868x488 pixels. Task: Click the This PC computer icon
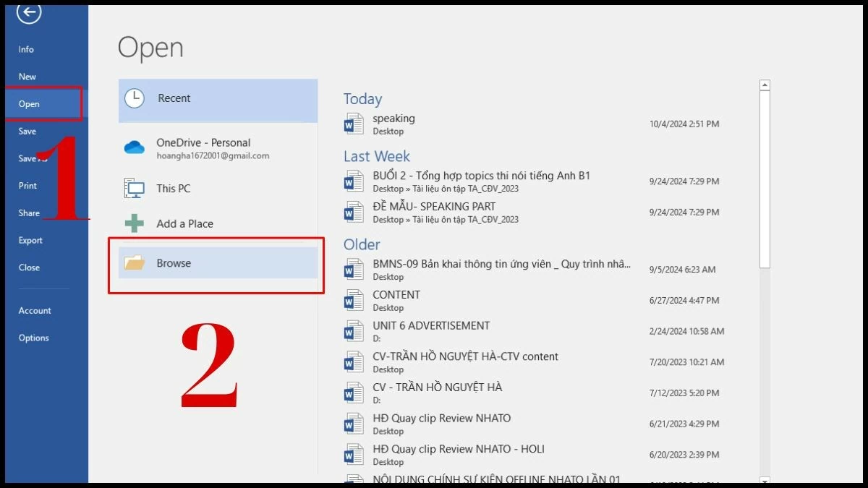click(135, 189)
